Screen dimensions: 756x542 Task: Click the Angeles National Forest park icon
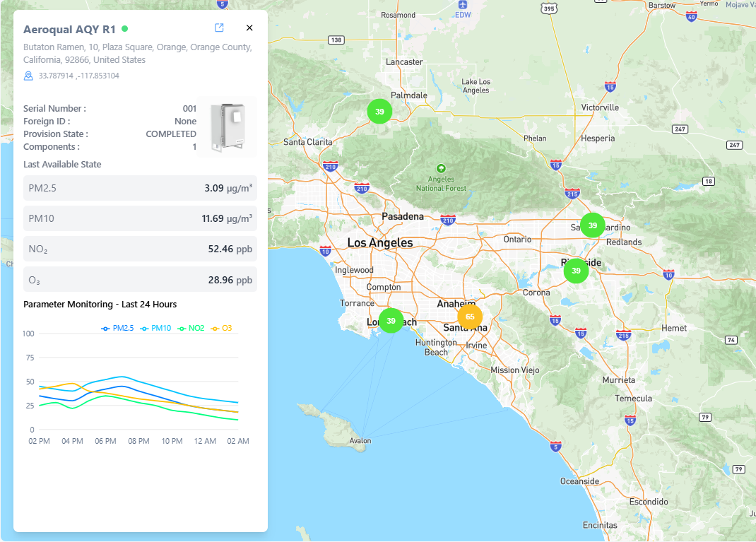pyautogui.click(x=441, y=168)
